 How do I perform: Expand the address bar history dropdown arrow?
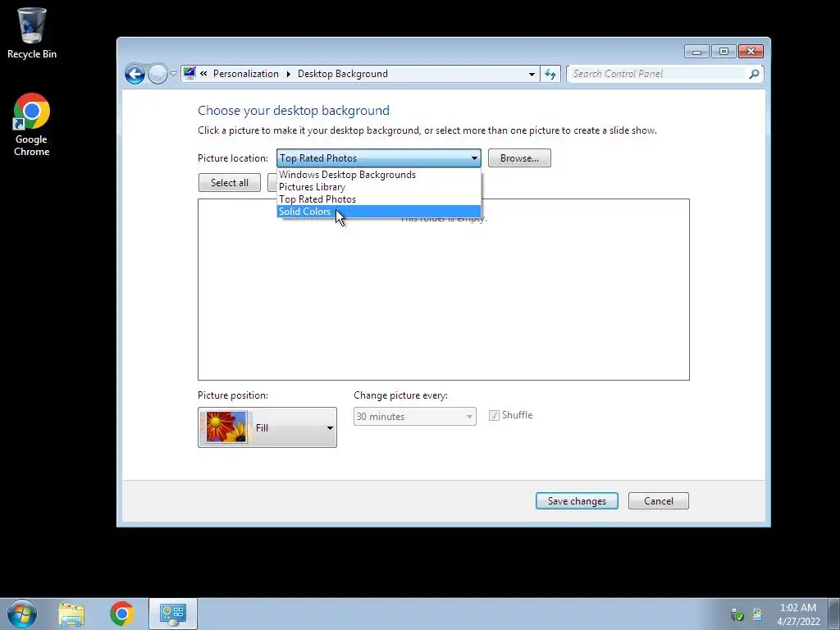[x=532, y=74]
